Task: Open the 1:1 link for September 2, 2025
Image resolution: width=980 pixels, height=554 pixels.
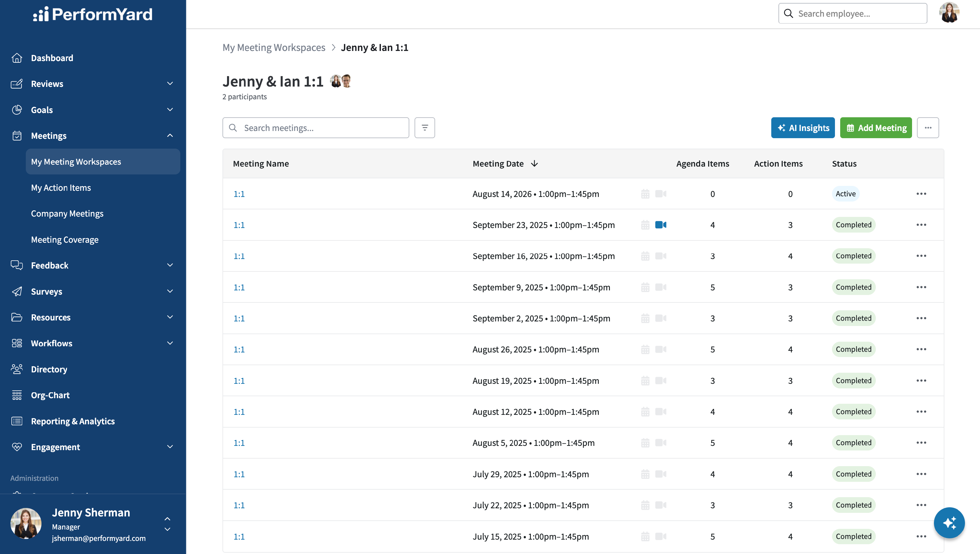Action: click(239, 318)
